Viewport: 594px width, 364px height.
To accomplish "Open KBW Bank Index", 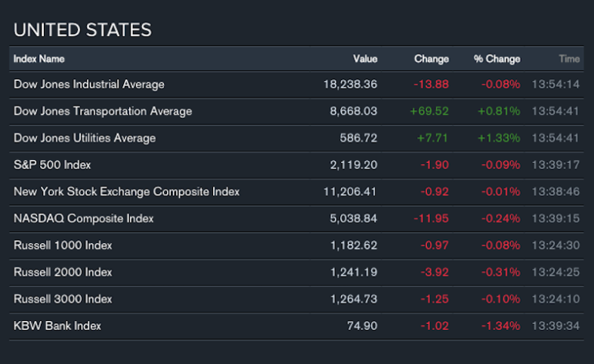I will click(x=57, y=326).
